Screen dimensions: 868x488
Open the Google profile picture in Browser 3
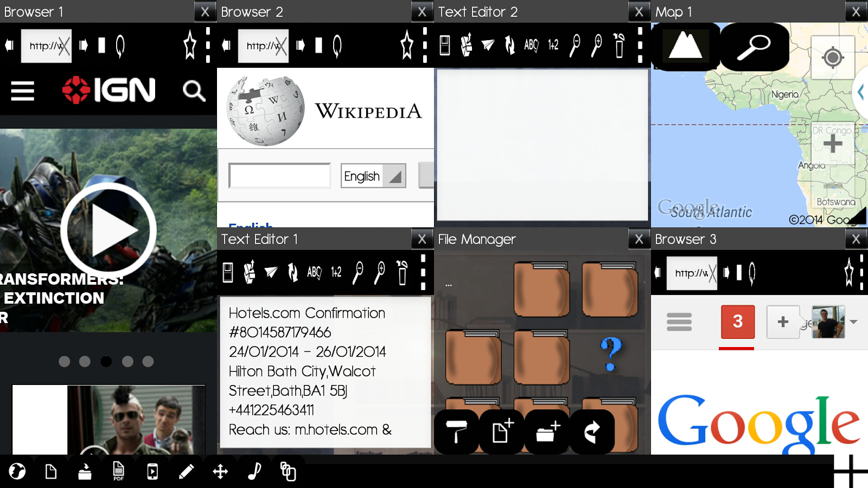828,322
